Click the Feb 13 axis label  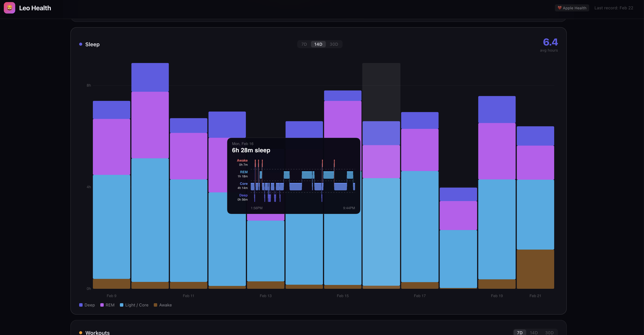[x=265, y=296]
